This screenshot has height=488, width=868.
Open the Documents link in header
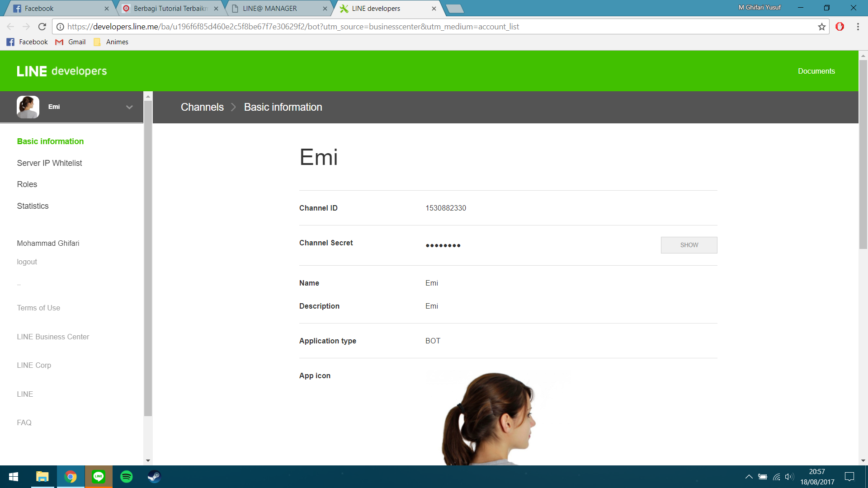pyautogui.click(x=816, y=71)
